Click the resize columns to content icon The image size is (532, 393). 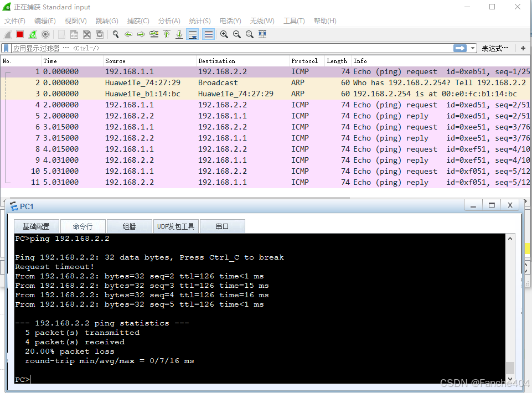tap(262, 34)
